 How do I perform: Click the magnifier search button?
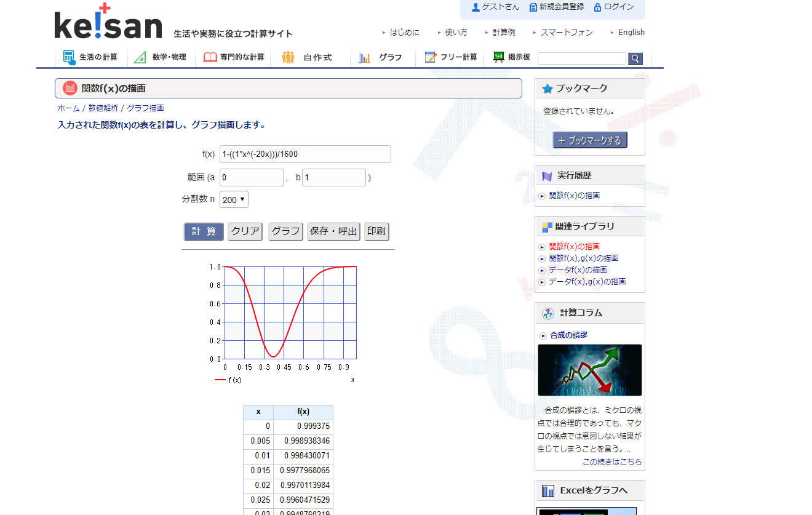[x=635, y=58]
